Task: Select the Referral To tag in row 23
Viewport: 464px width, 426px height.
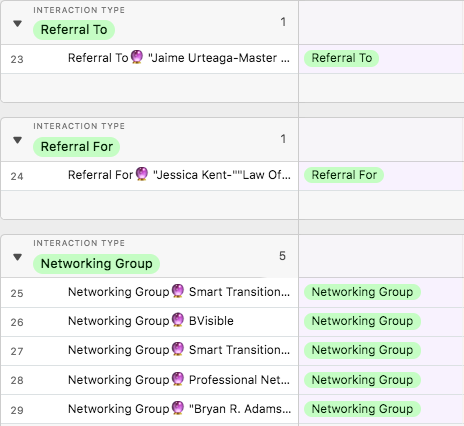Action: [x=341, y=58]
